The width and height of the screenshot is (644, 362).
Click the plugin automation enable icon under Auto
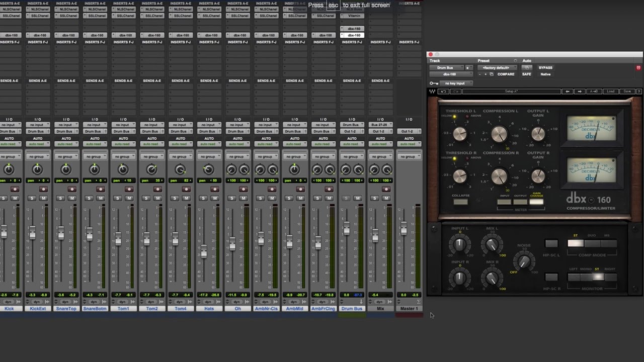point(526,68)
